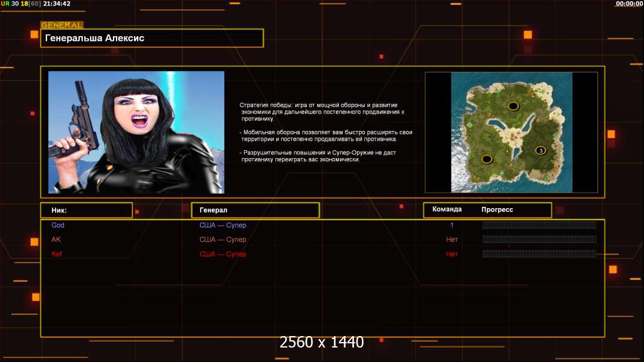Click the Генеральша Алексис title box
The height and width of the screenshot is (362, 644).
[152, 38]
